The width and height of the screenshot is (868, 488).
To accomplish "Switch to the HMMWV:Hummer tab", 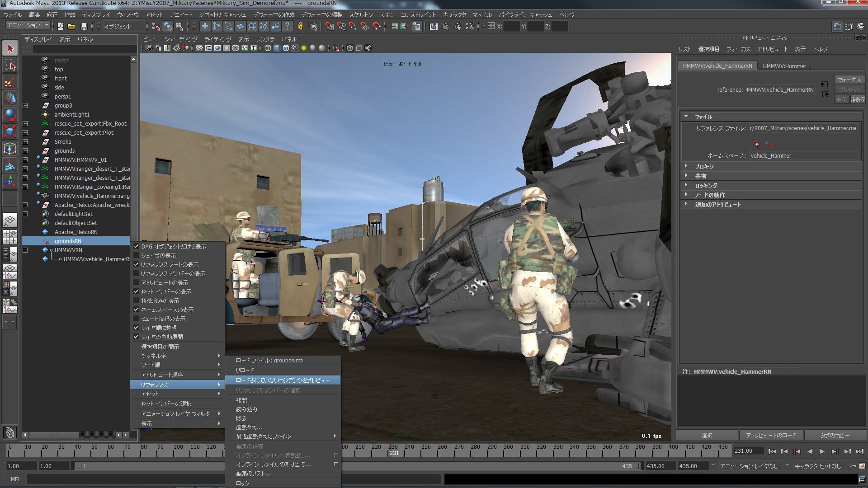I will pyautogui.click(x=784, y=66).
